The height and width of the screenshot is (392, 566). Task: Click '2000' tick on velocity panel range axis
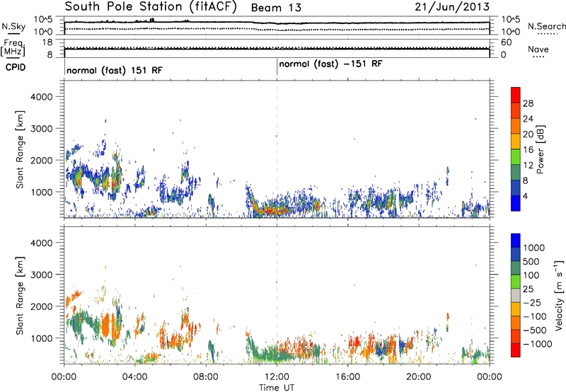tap(41, 306)
